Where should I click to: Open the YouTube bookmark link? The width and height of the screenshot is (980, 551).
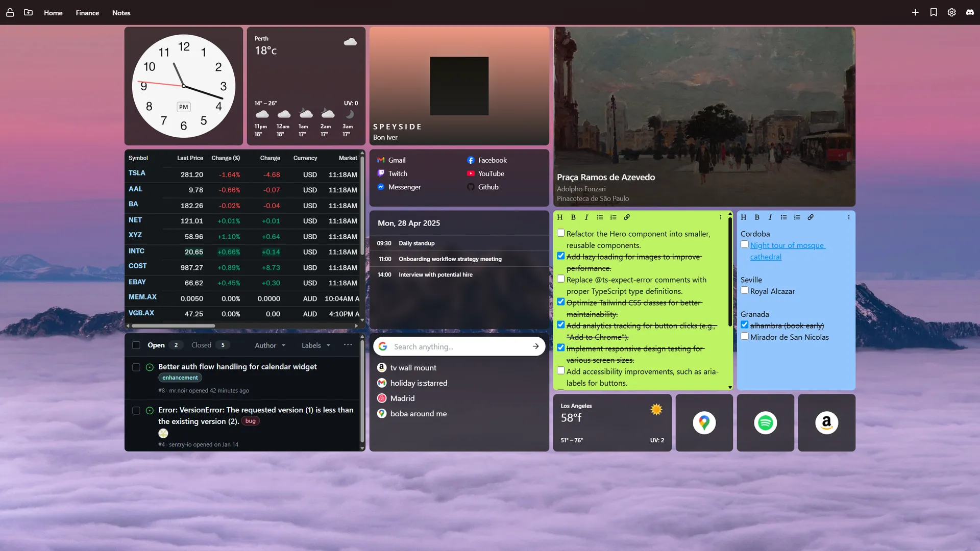(x=485, y=173)
